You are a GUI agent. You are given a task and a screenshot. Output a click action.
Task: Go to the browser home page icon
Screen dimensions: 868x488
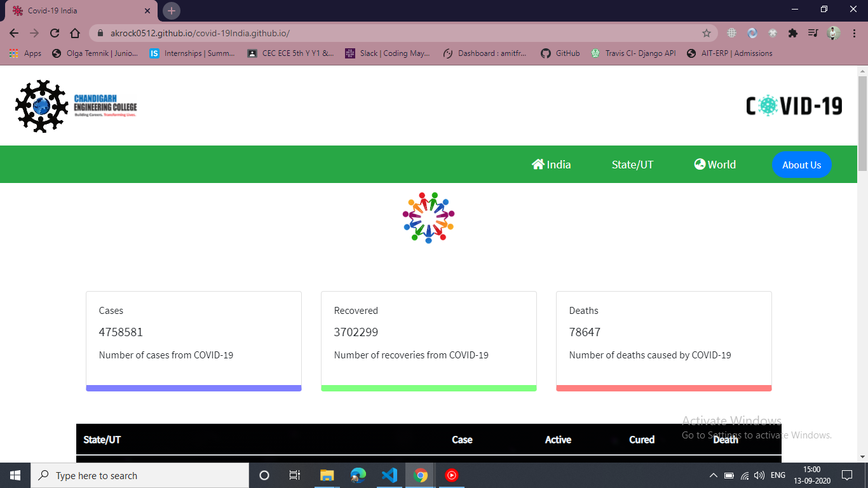coord(75,33)
